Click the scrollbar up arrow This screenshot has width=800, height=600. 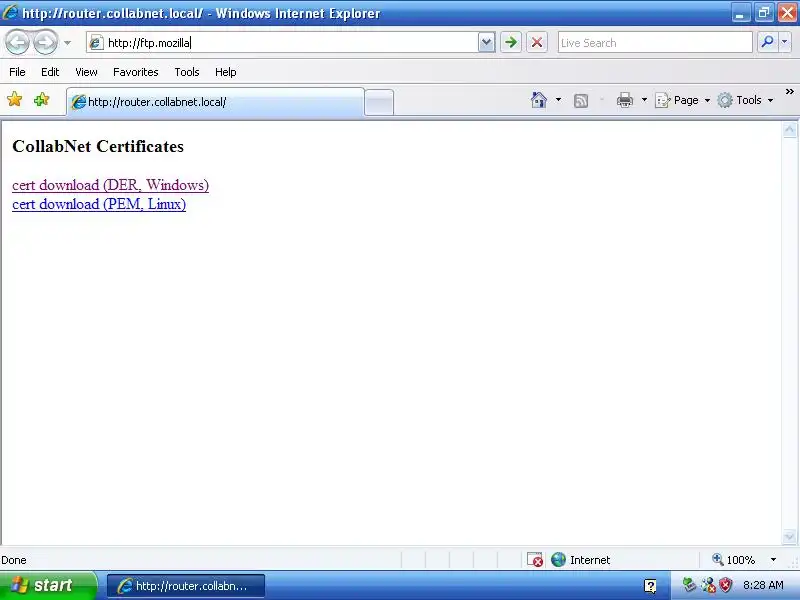(789, 130)
